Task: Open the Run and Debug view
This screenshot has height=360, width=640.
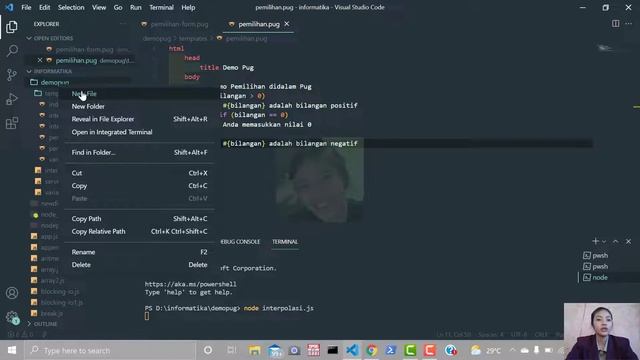Action: click(12, 99)
